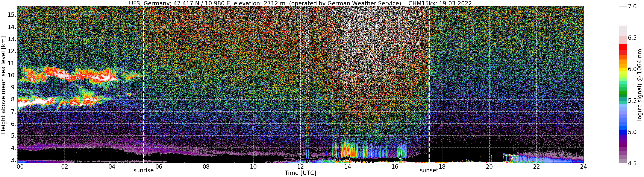Select the sunrise label below the axis
Viewport: 644px width, 177px height.
[144, 171]
